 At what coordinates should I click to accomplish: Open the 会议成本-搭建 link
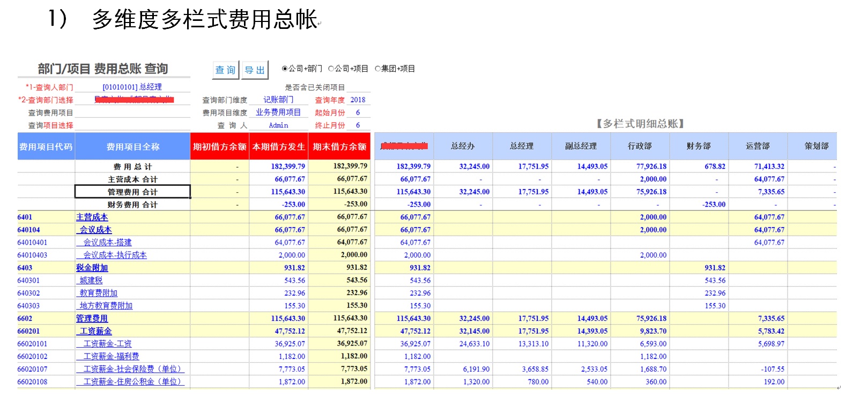pyautogui.click(x=107, y=243)
